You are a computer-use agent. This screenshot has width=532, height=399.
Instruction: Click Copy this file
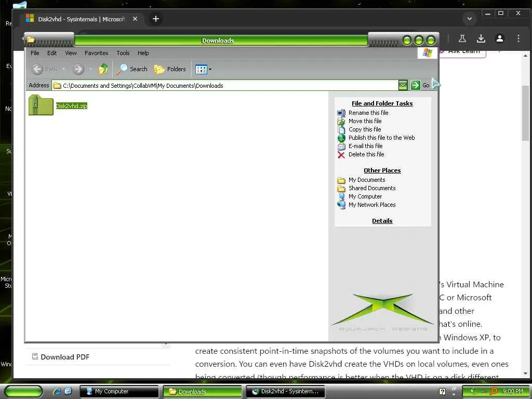tap(365, 129)
